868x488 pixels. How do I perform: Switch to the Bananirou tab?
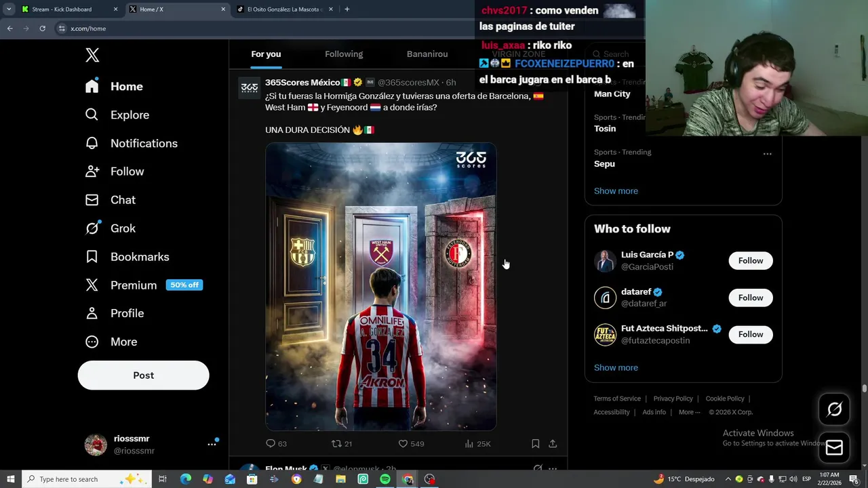pyautogui.click(x=427, y=54)
